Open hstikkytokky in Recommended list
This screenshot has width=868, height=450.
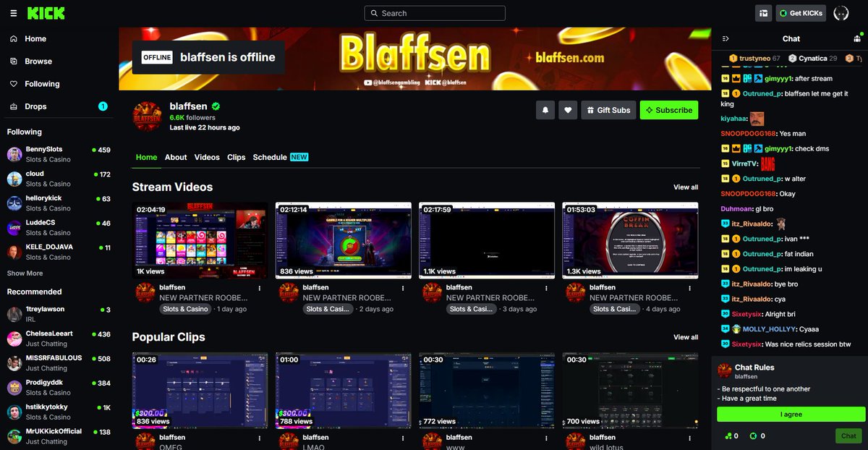coord(59,412)
